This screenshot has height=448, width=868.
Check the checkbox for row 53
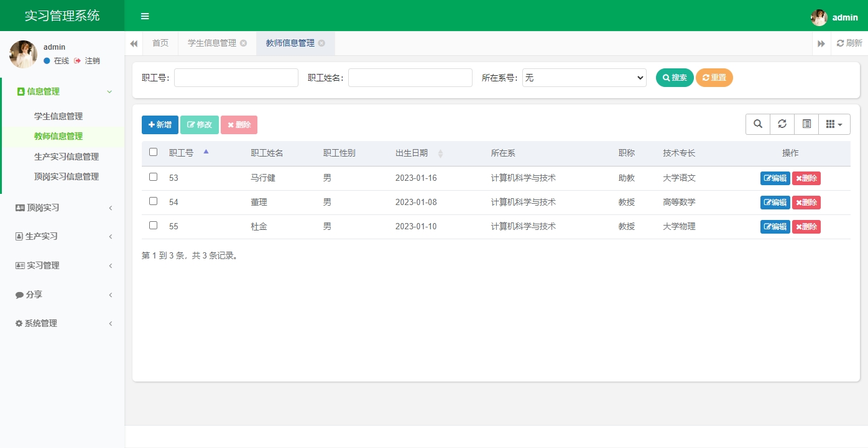[154, 177]
